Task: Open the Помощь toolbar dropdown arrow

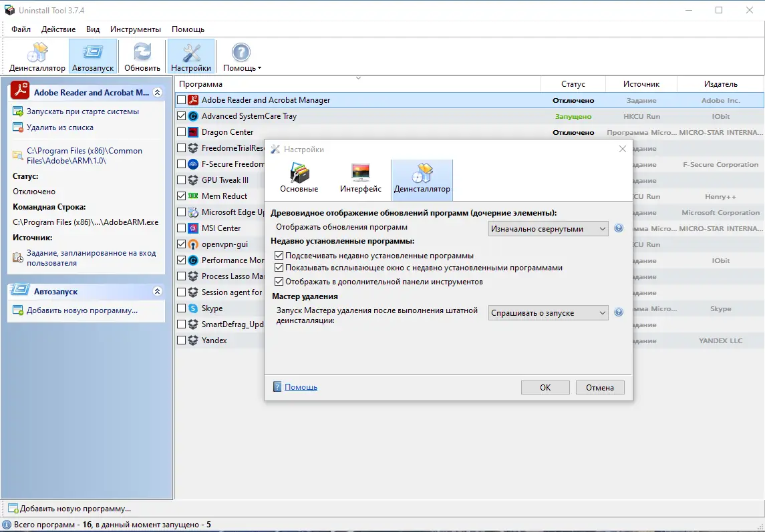Action: pyautogui.click(x=259, y=68)
